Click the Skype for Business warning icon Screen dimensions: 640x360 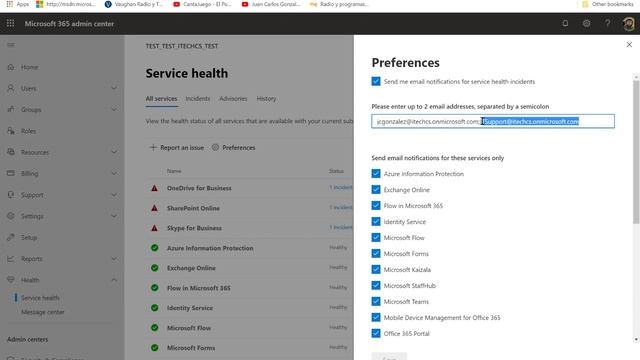tap(154, 228)
